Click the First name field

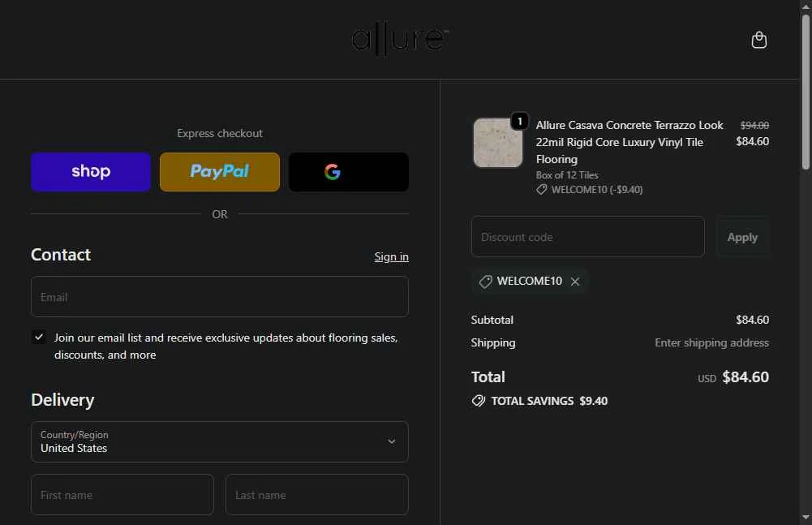[122, 494]
